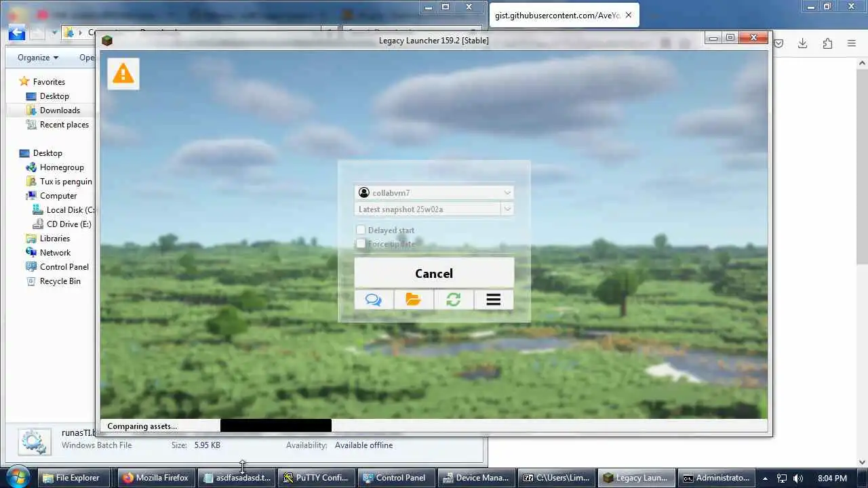
Task: Open the Latest snapshot 25w02a version dropdown
Action: (434, 209)
